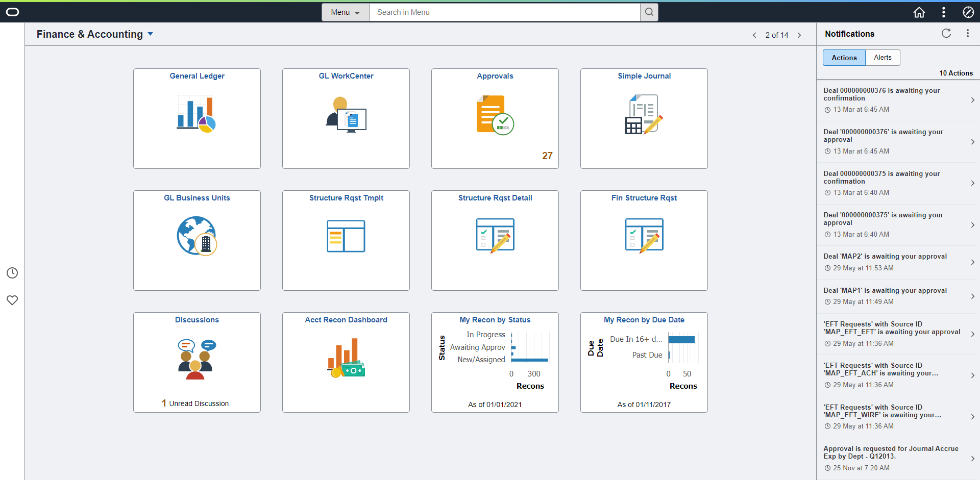Image resolution: width=980 pixels, height=480 pixels.
Task: Switch to the Alerts tab
Action: 883,57
